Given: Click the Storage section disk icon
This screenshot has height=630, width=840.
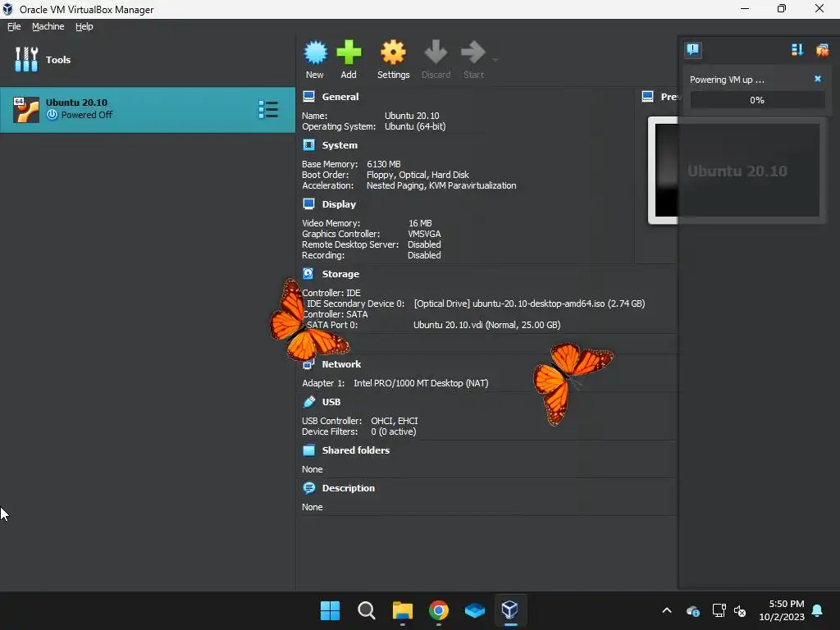Looking at the screenshot, I should (308, 274).
